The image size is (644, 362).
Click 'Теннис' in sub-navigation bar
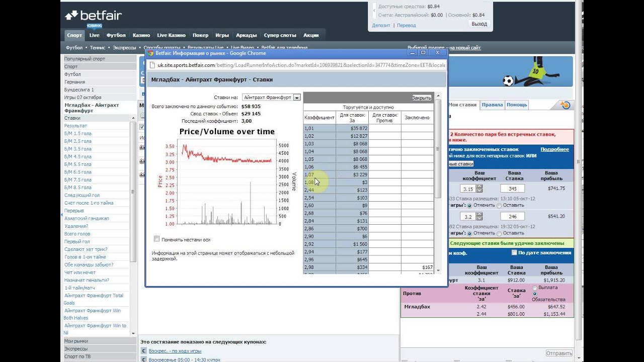pos(98,48)
